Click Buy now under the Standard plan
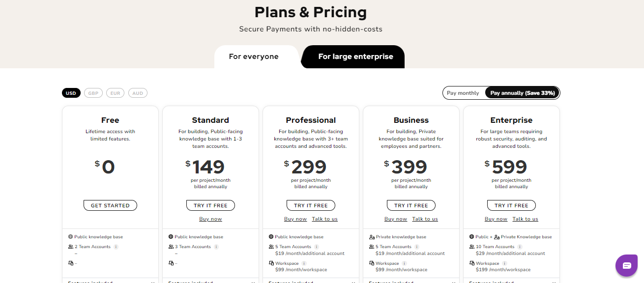Viewport: 644px width, 283px height. [x=210, y=219]
